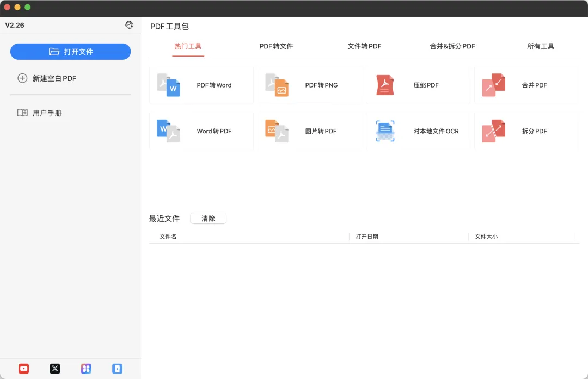Click the 图片转PDF tool icon
The width and height of the screenshot is (588, 379).
277,131
